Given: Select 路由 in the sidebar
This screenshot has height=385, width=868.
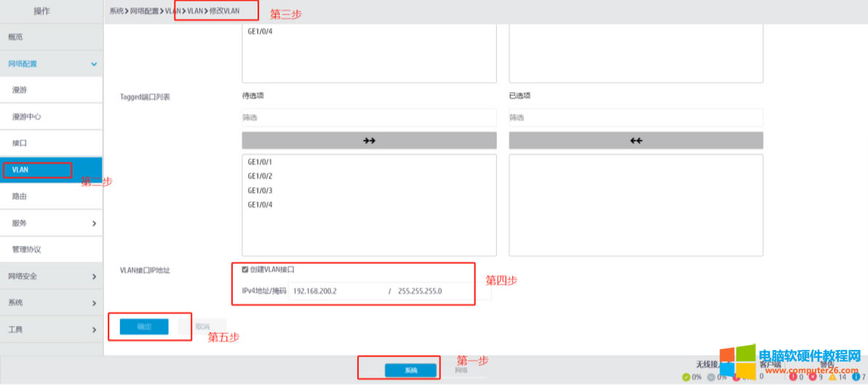Looking at the screenshot, I should 20,197.
